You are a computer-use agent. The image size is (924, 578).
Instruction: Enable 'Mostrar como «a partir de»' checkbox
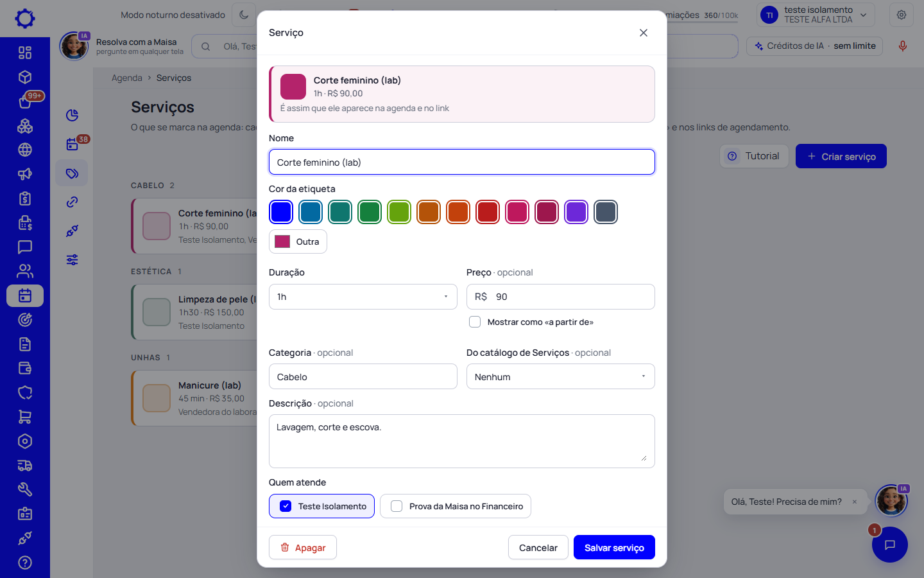[x=475, y=322]
